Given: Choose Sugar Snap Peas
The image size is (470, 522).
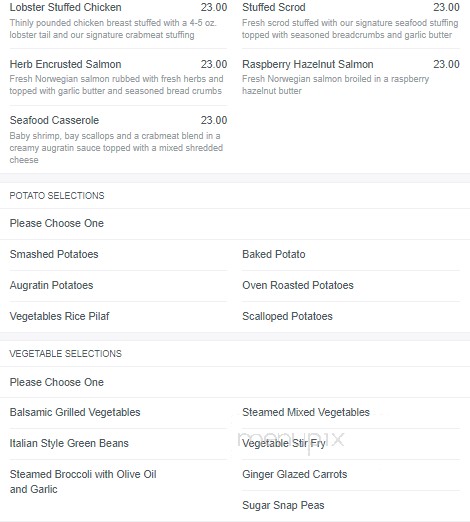Looking at the screenshot, I should [283, 505].
